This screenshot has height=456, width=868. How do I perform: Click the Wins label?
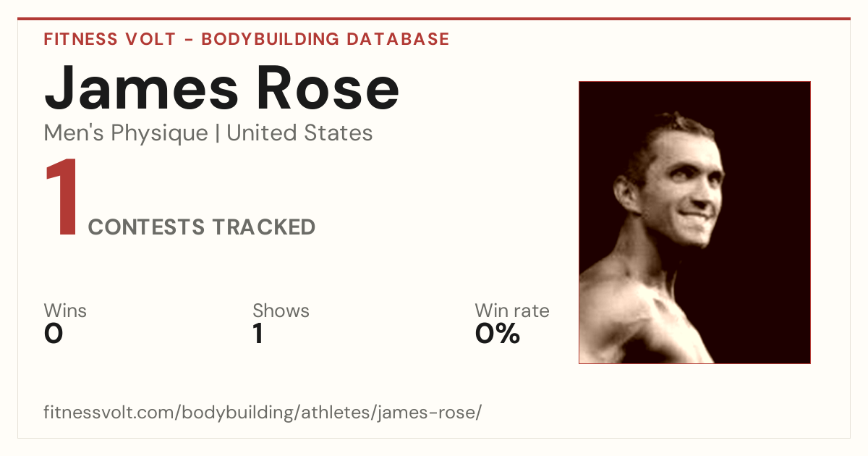click(x=65, y=311)
